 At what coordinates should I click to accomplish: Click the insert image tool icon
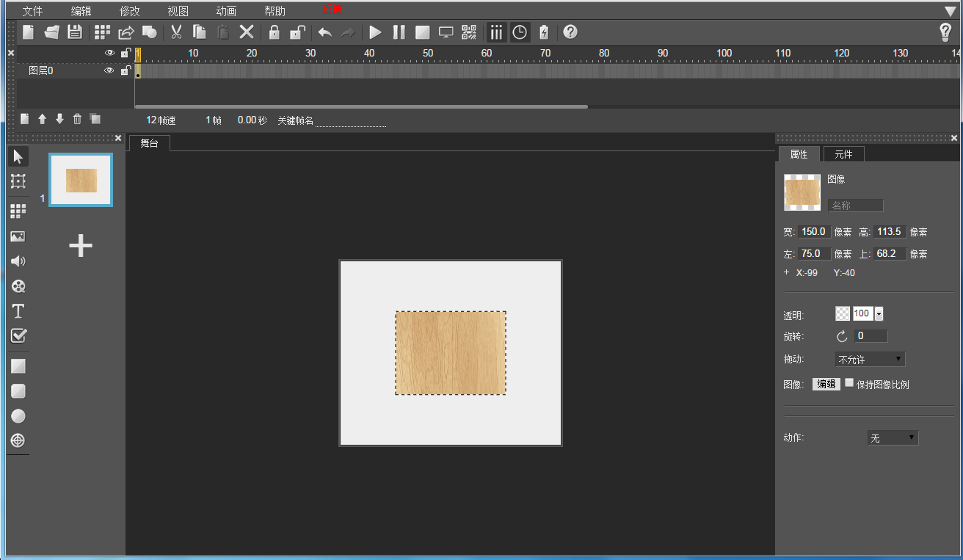[18, 236]
